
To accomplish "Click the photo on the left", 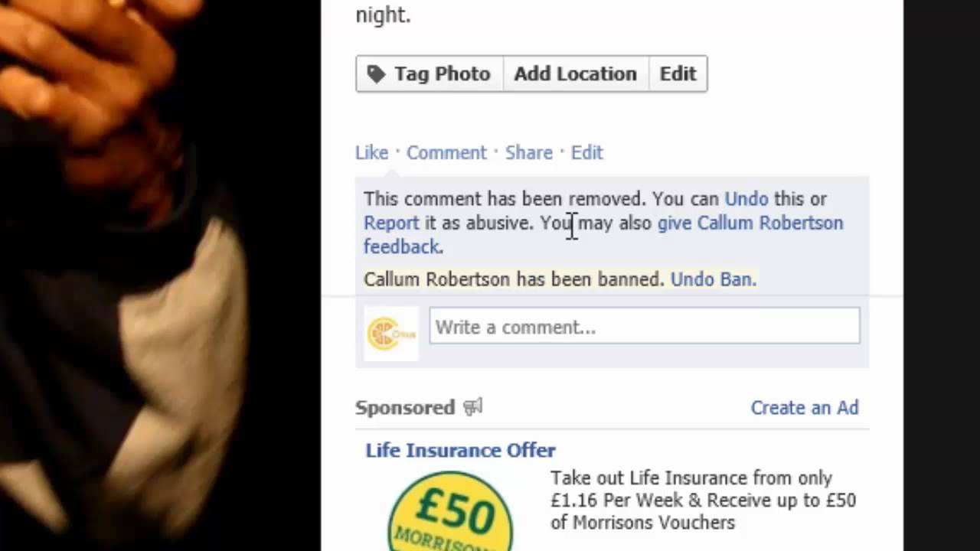I will pyautogui.click(x=161, y=275).
